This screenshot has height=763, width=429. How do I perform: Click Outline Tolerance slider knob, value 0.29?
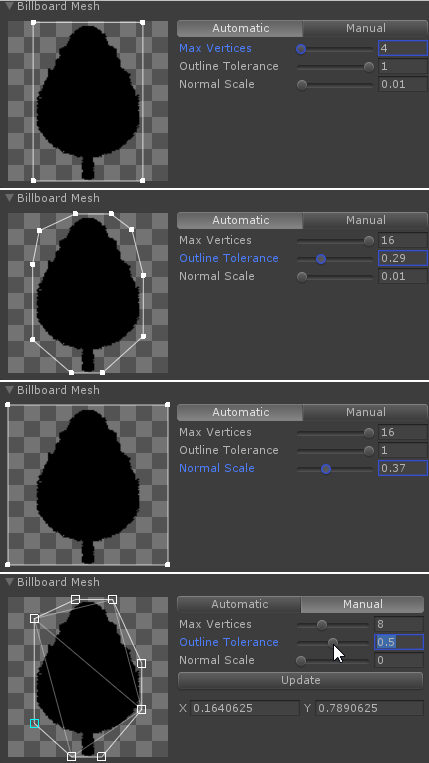pyautogui.click(x=321, y=259)
